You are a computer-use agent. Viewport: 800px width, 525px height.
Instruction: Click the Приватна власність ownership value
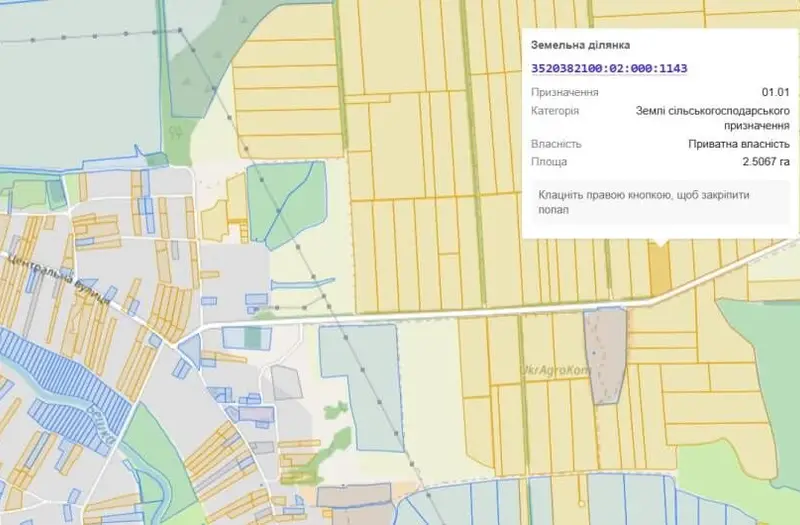(x=739, y=144)
